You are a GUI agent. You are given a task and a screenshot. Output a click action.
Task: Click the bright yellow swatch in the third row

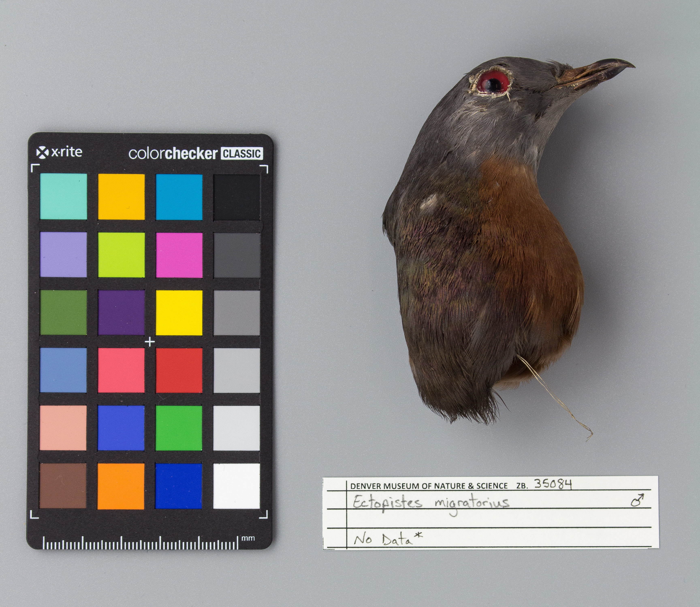coord(179,313)
